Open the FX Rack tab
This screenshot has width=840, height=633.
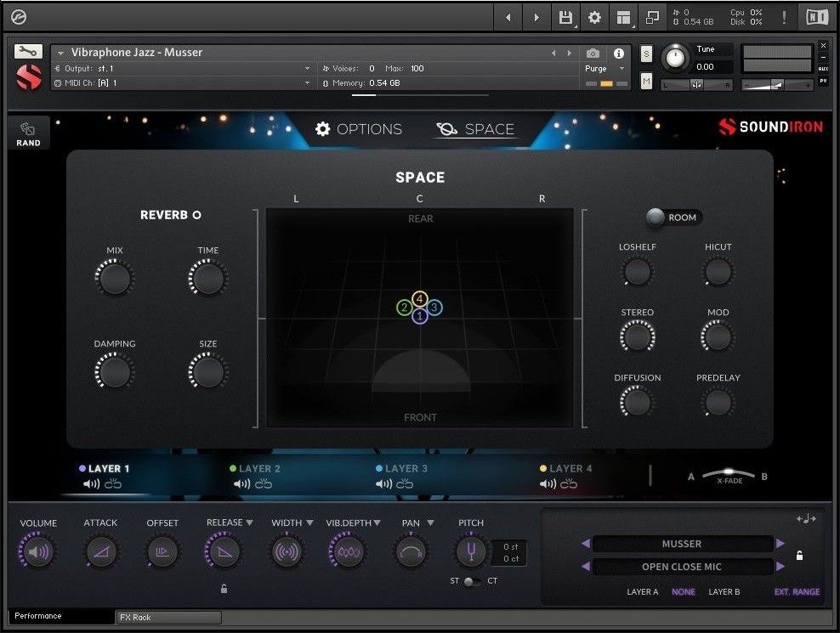pyautogui.click(x=167, y=617)
